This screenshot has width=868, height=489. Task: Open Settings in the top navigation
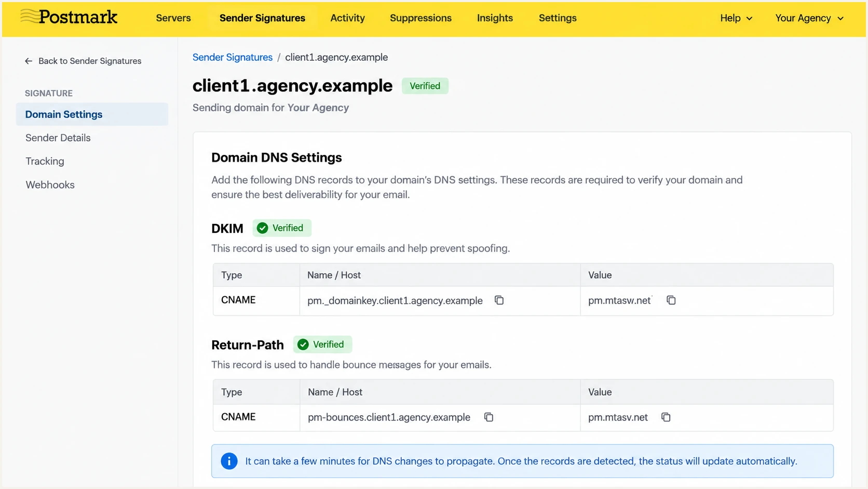[x=558, y=18]
